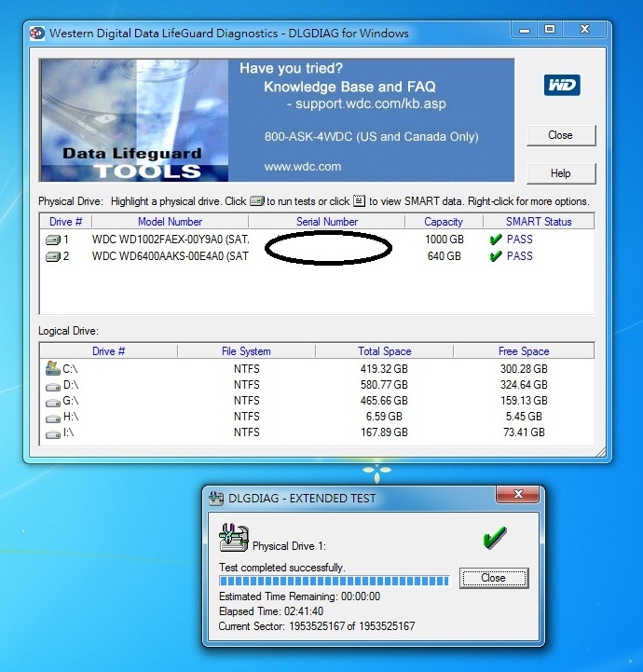Image resolution: width=643 pixels, height=672 pixels.
Task: Select physical drive 2 disk icon
Action: pos(53,256)
